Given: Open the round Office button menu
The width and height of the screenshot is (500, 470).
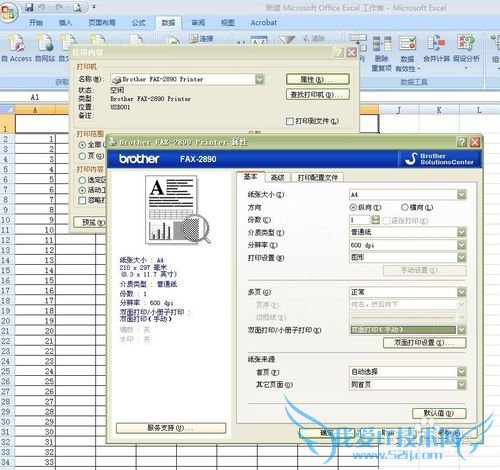Looking at the screenshot, I should 8,12.
